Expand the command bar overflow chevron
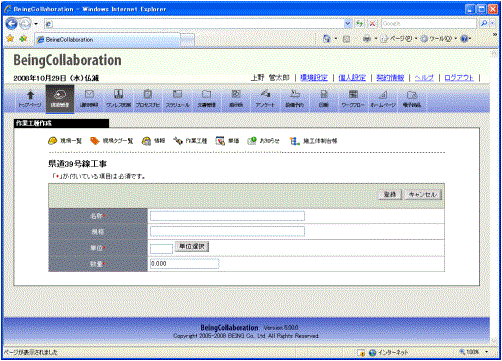The image size is (502, 361). 495,34
